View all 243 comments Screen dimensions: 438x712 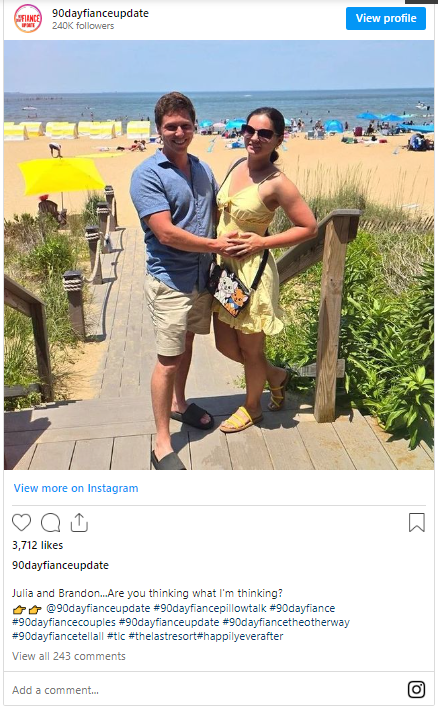pos(69,656)
